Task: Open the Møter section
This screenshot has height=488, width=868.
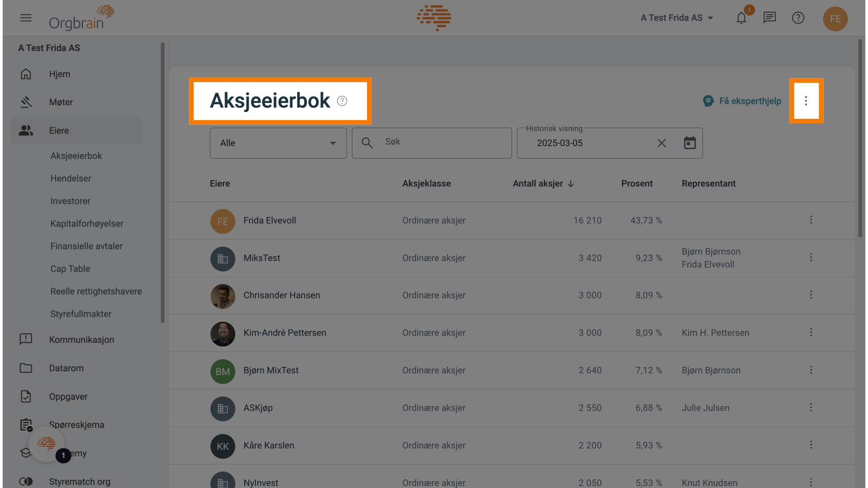Action: [x=61, y=103]
